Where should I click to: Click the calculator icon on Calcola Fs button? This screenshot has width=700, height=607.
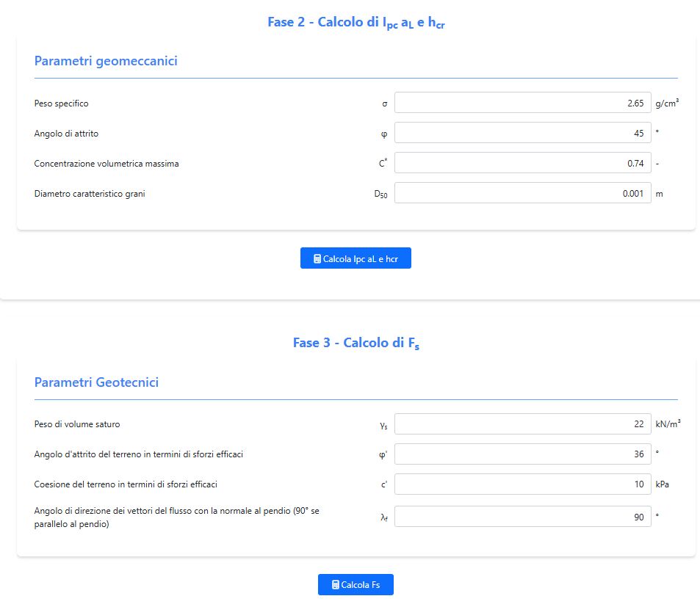(x=336, y=585)
